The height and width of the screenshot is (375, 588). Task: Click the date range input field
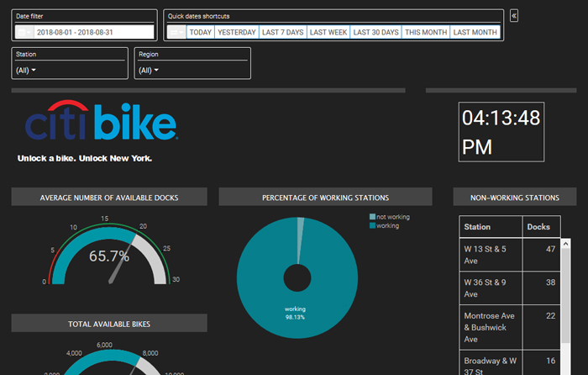click(x=94, y=32)
